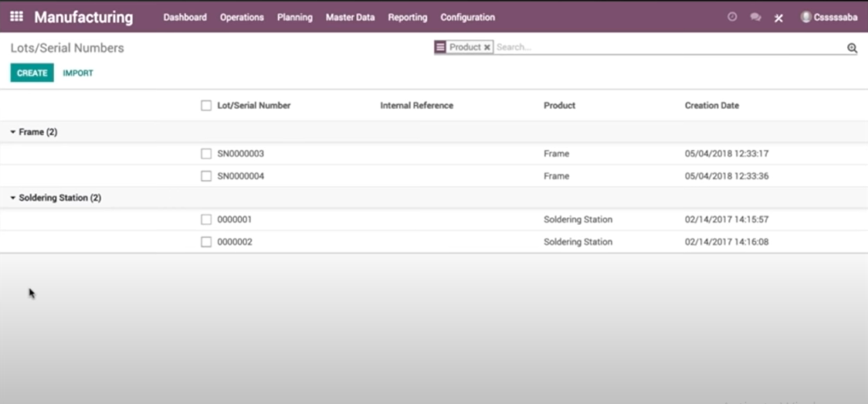Open the apps grid menu icon

coord(16,16)
